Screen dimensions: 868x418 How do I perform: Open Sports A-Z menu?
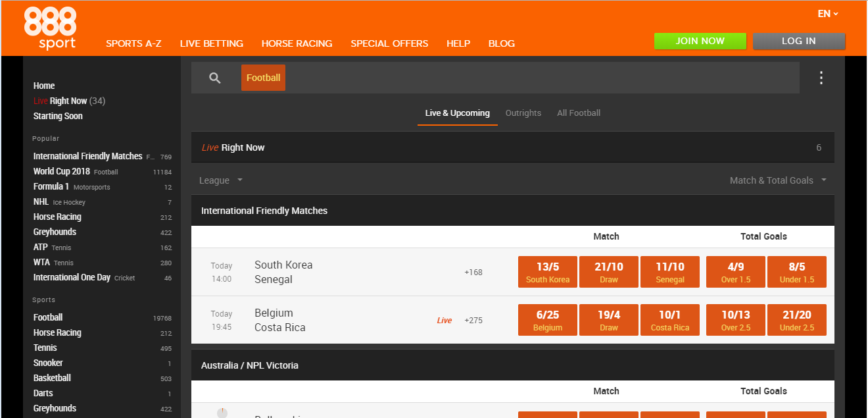133,43
